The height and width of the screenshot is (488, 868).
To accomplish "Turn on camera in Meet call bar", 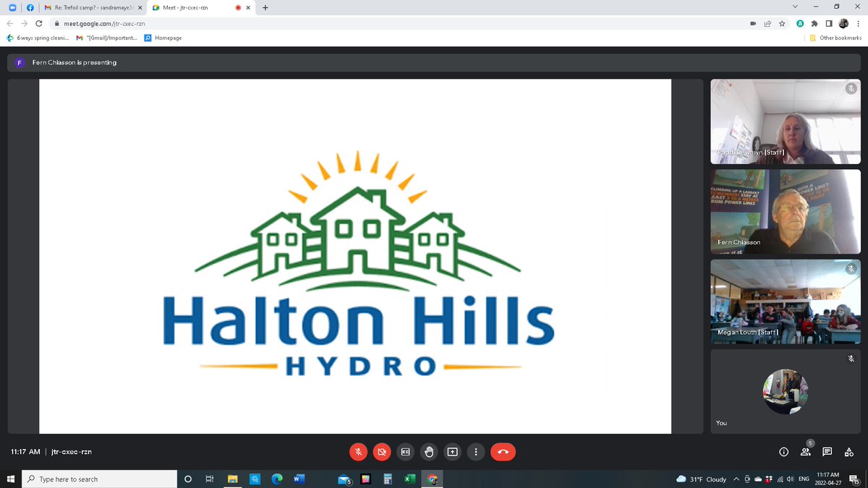I will click(382, 452).
